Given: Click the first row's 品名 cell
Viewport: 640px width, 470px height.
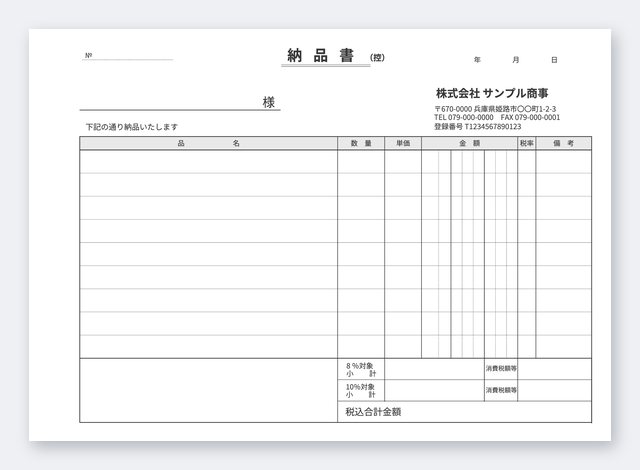Looking at the screenshot, I should (209, 162).
